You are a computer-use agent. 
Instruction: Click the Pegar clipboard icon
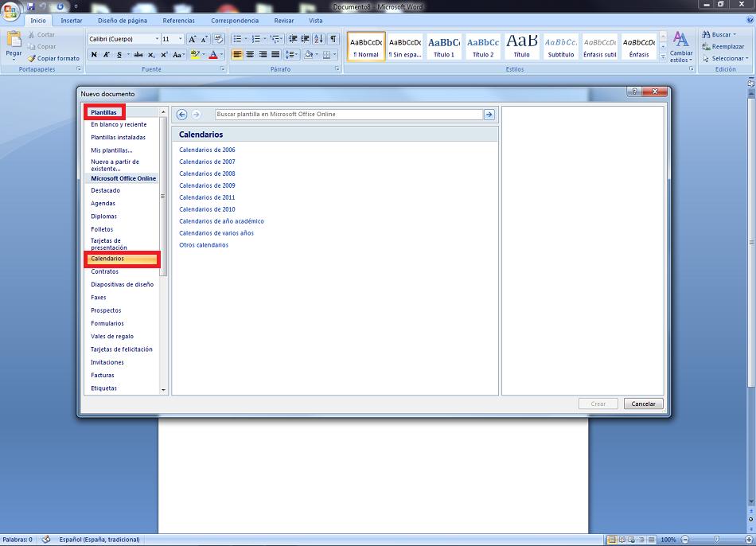(14, 41)
